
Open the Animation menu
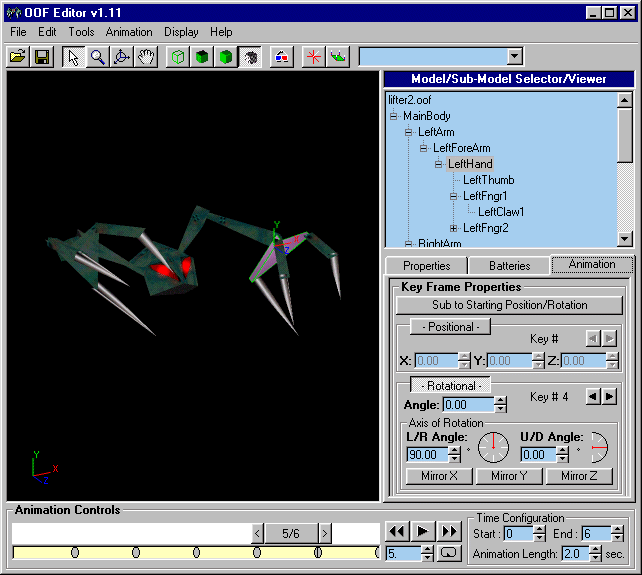pyautogui.click(x=129, y=32)
